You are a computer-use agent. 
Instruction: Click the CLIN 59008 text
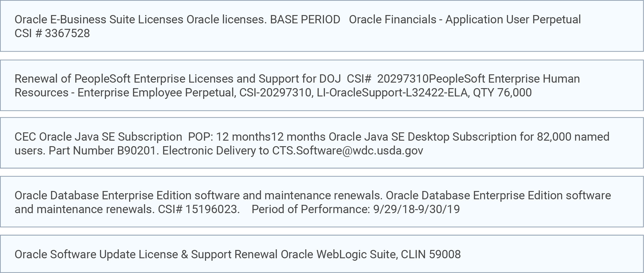click(x=431, y=254)
